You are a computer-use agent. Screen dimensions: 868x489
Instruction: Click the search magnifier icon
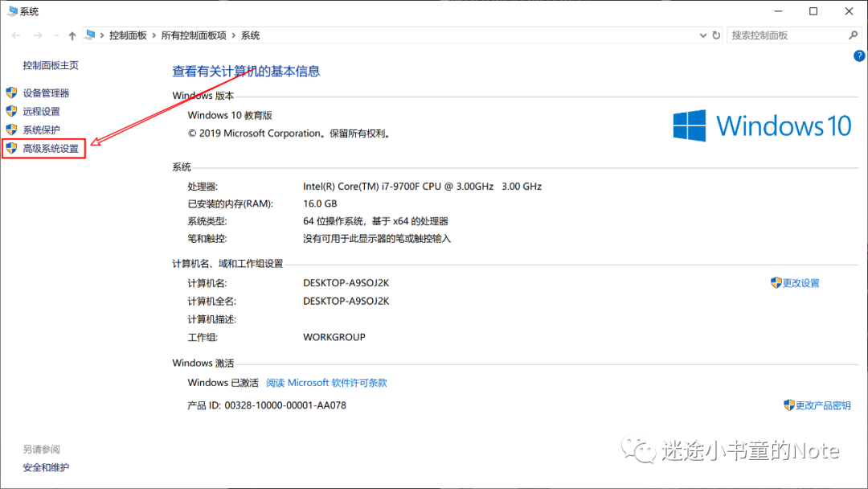click(x=853, y=35)
